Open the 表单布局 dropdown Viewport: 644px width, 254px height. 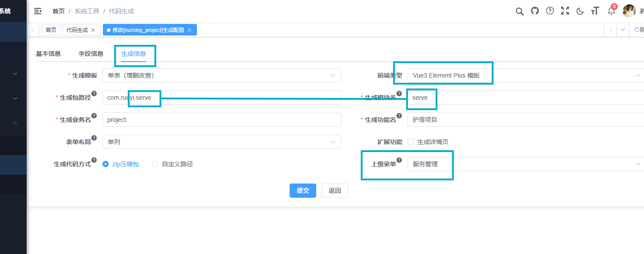point(221,142)
